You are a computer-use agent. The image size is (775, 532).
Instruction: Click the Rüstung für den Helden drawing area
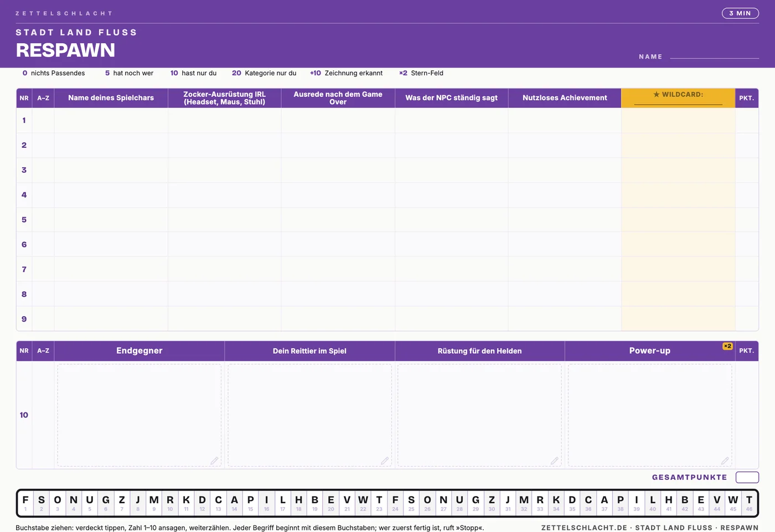[x=479, y=415]
